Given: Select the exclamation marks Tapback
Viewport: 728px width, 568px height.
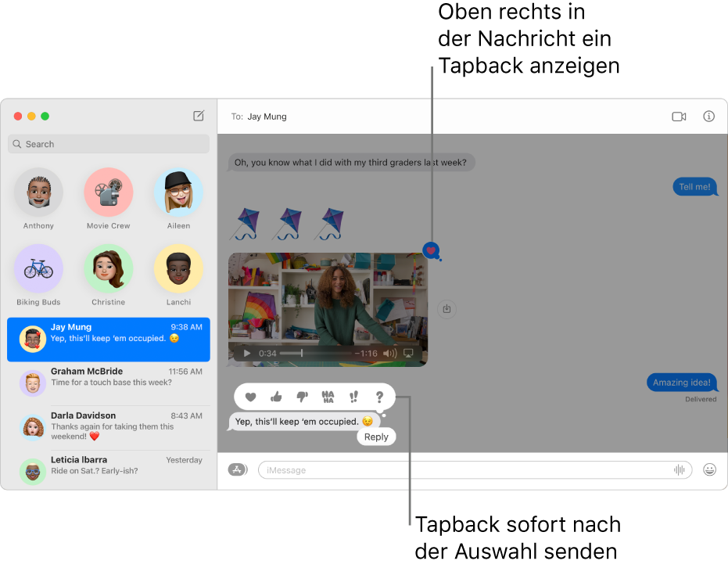Looking at the screenshot, I should [x=353, y=397].
